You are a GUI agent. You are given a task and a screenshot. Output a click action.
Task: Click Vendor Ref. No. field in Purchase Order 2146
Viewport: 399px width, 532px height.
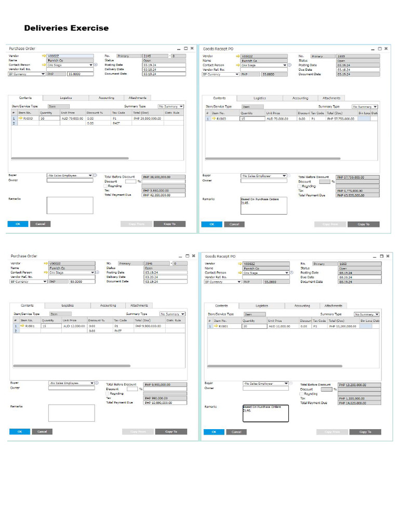pos(72,277)
